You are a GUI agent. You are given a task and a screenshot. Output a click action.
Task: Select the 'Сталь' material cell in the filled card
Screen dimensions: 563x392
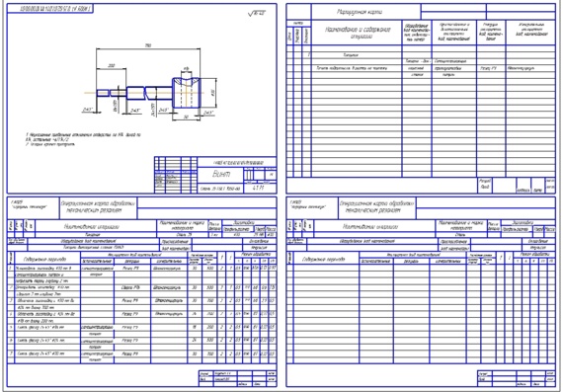click(x=183, y=235)
